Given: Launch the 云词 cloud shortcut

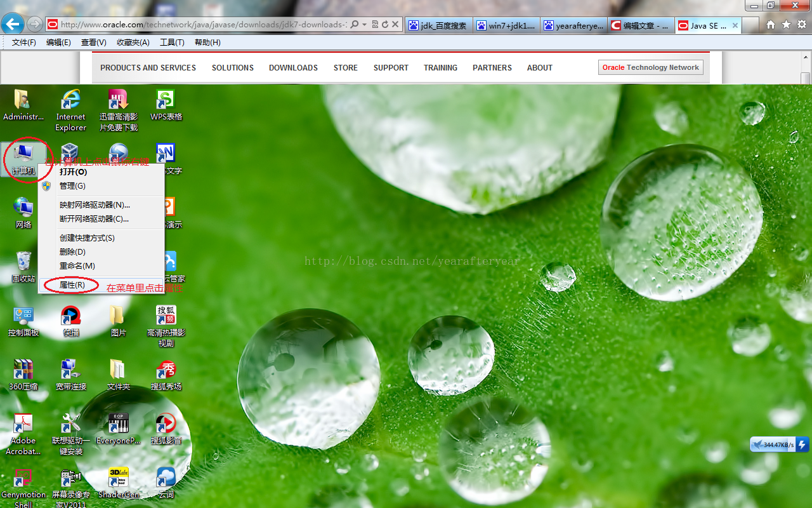Looking at the screenshot, I should click(166, 483).
